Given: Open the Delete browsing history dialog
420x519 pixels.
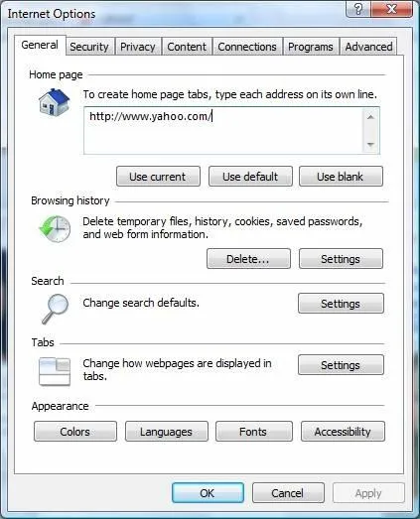Looking at the screenshot, I should pyautogui.click(x=248, y=259).
